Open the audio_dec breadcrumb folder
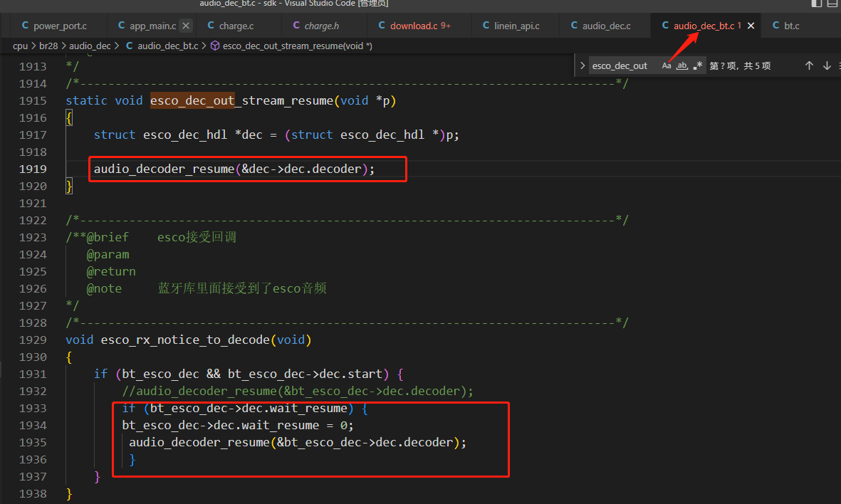The width and height of the screenshot is (841, 504). tap(90, 46)
